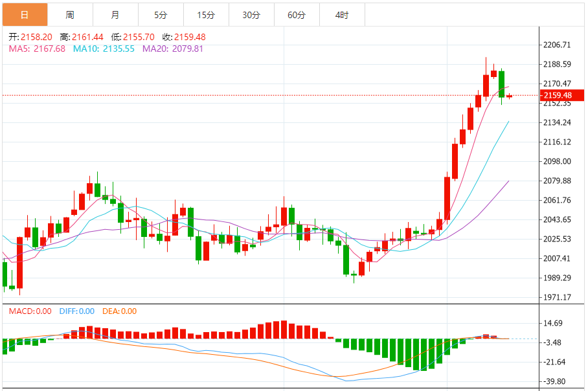
Task: Click the MA20: 2079.81 indicator label
Action: pyautogui.click(x=172, y=49)
